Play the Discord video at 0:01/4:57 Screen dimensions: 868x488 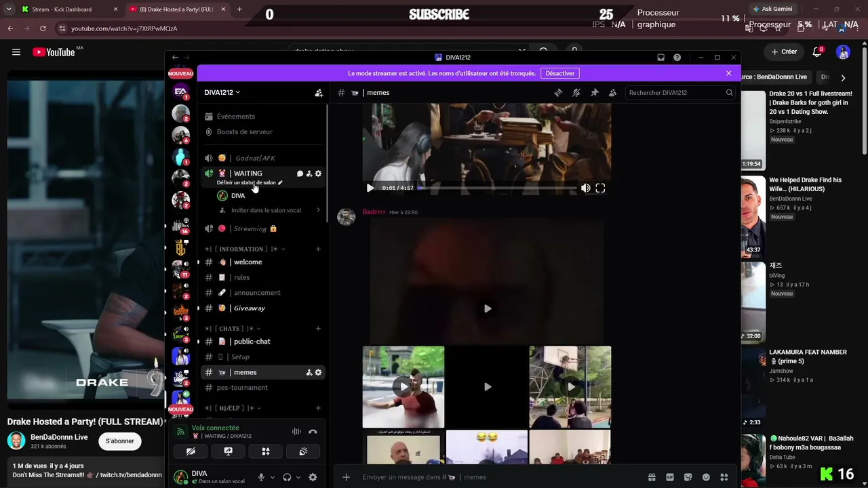(370, 188)
